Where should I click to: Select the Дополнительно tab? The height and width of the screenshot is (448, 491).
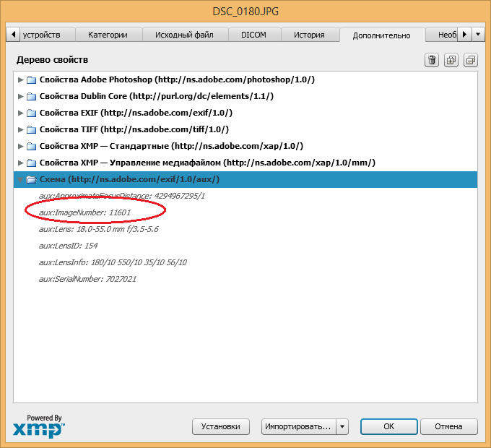[381, 35]
